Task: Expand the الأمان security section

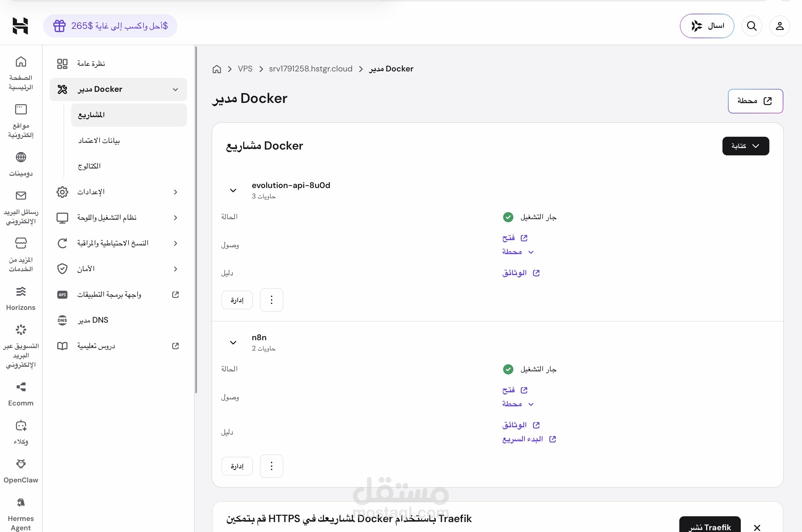Action: 118,269
